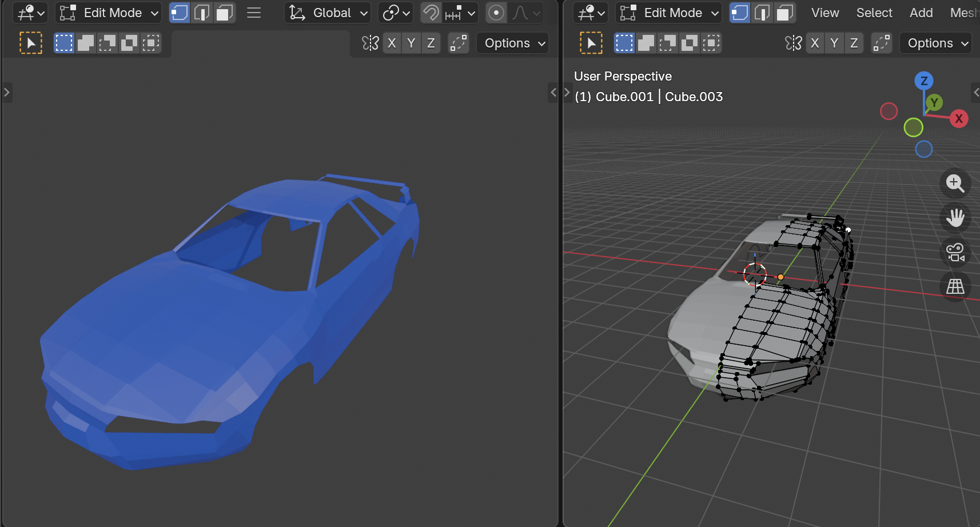This screenshot has width=980, height=527.
Task: Expand the left viewport's sidebar arrow
Action: click(x=553, y=92)
